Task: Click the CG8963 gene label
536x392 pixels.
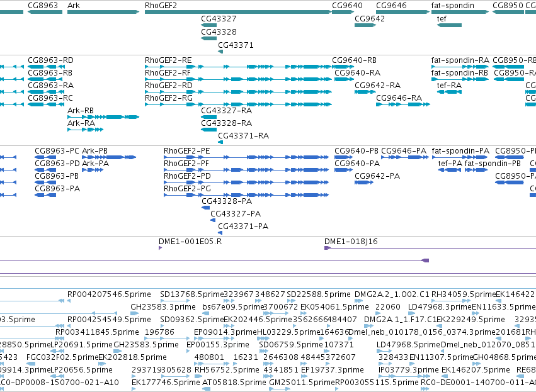Action: click(43, 6)
